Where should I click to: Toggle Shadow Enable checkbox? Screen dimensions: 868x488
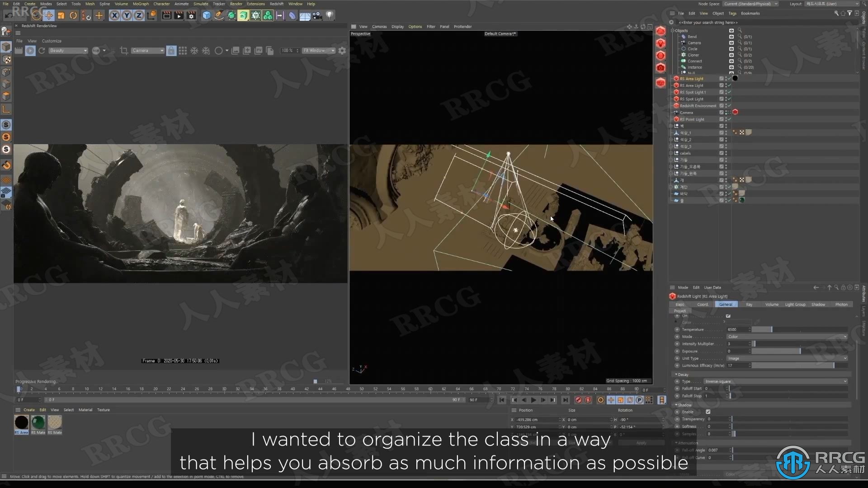click(x=708, y=412)
